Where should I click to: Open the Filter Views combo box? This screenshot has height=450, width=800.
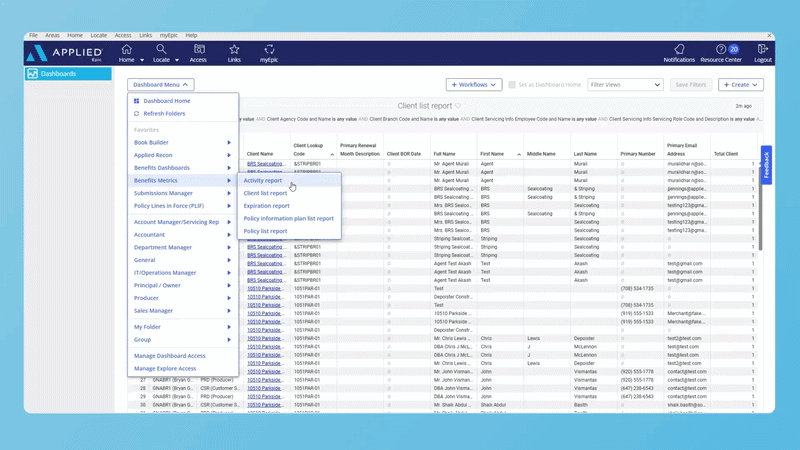pyautogui.click(x=625, y=85)
